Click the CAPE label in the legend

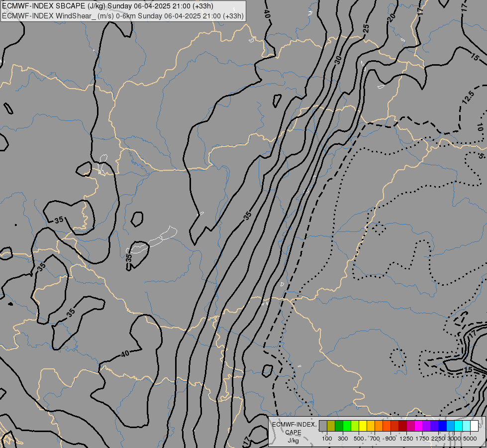pos(293,433)
